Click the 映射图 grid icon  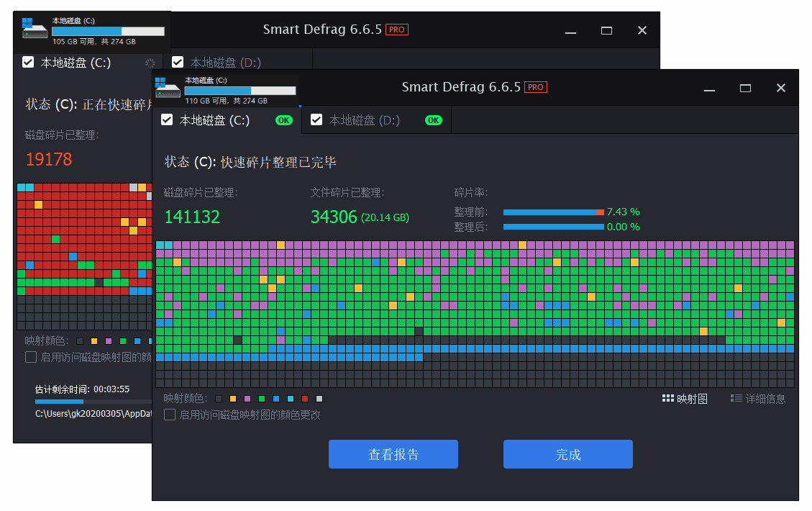click(667, 398)
